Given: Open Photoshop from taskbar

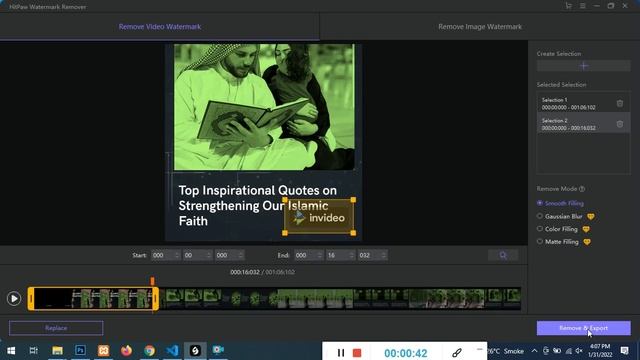Looking at the screenshot, I should click(x=80, y=351).
